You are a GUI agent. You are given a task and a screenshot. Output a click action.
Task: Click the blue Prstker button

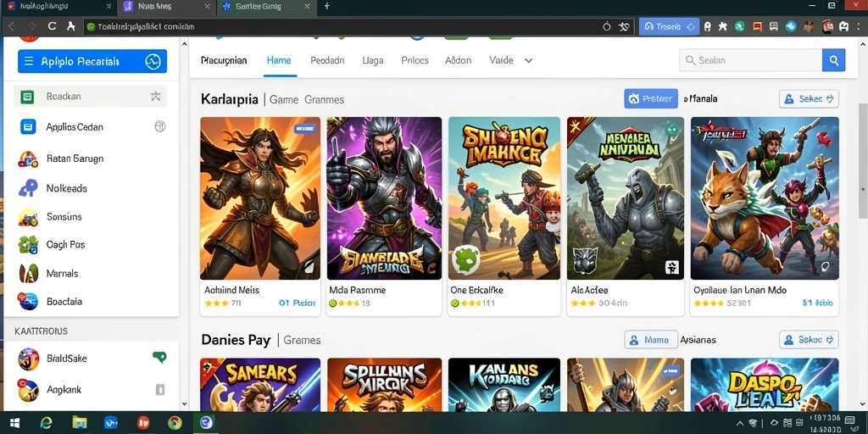coord(651,99)
